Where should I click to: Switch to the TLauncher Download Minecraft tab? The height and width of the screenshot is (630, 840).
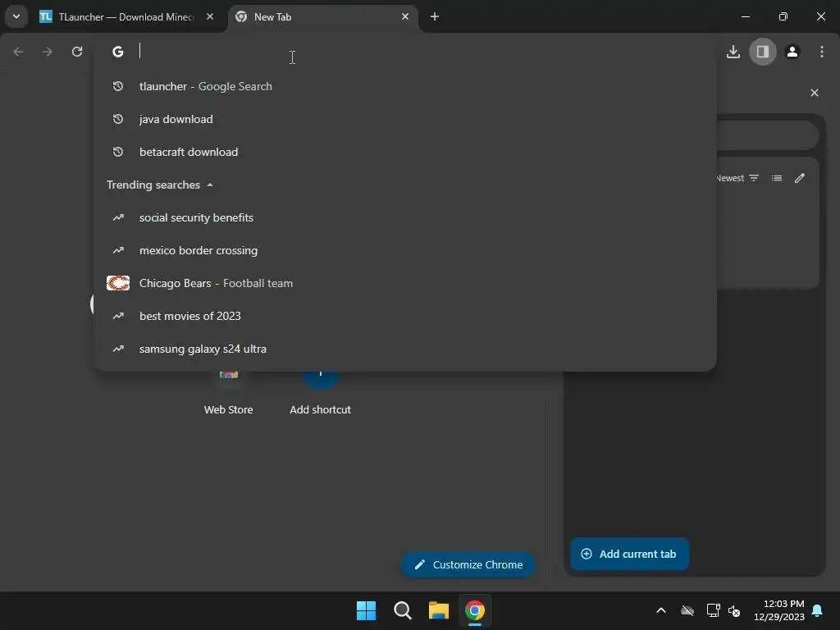pos(127,16)
